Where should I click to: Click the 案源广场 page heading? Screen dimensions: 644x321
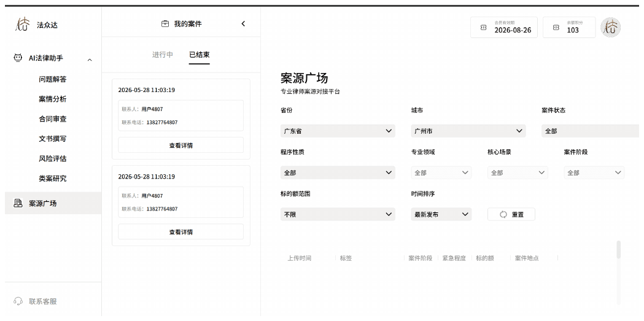pyautogui.click(x=305, y=78)
